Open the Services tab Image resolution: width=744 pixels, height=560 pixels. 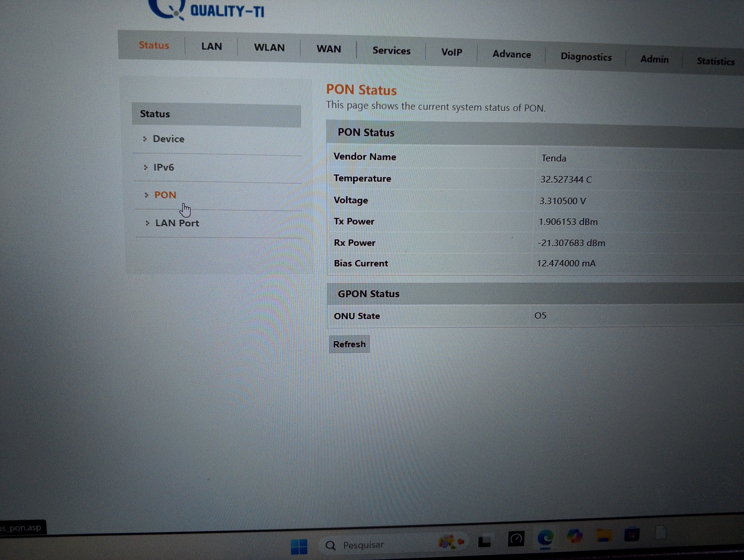coord(391,51)
